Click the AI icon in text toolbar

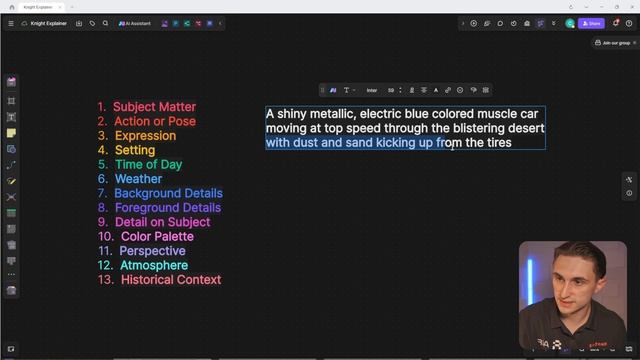point(333,90)
